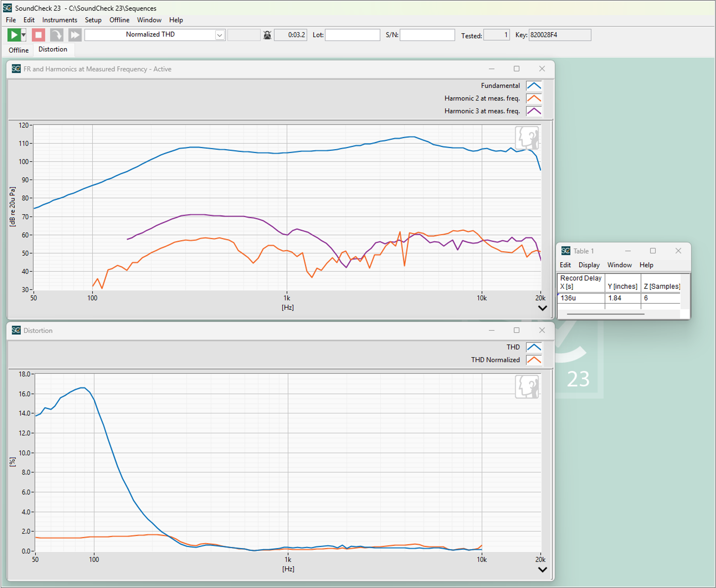716x588 pixels.
Task: Click the Tested count field
Action: [x=496, y=35]
